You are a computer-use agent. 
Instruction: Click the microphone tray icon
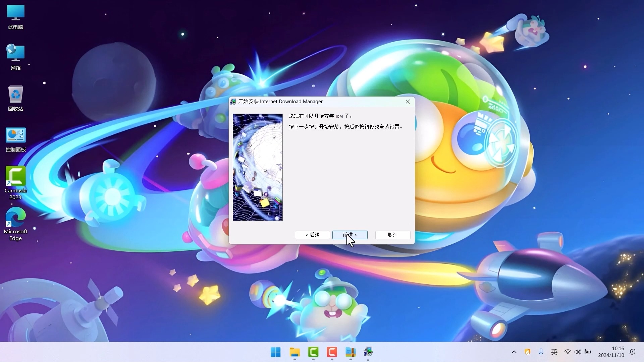(x=541, y=352)
